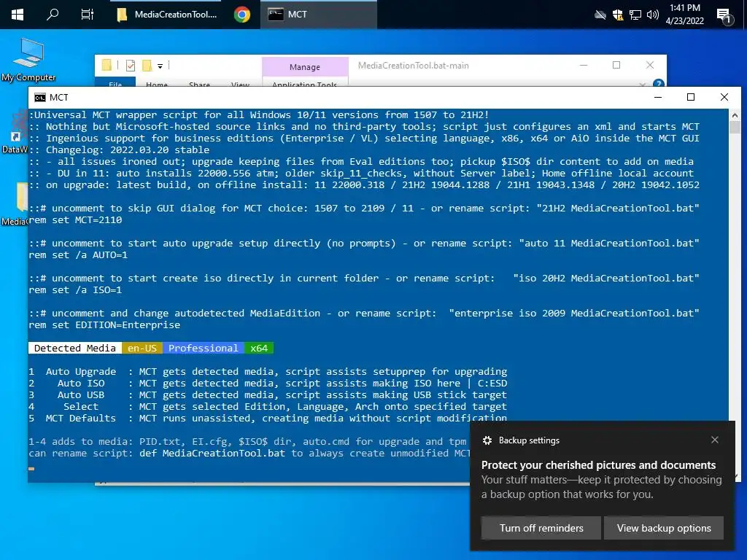
Task: Open the Share ribbon tab
Action: tap(199, 84)
